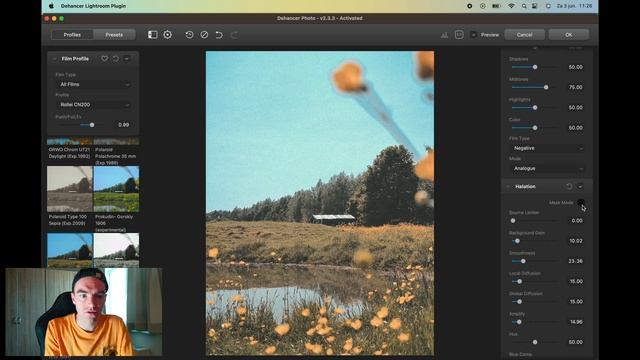Image resolution: width=640 pixels, height=360 pixels.
Task: Favorite the Film Profile with heart icon
Action: pos(104,59)
